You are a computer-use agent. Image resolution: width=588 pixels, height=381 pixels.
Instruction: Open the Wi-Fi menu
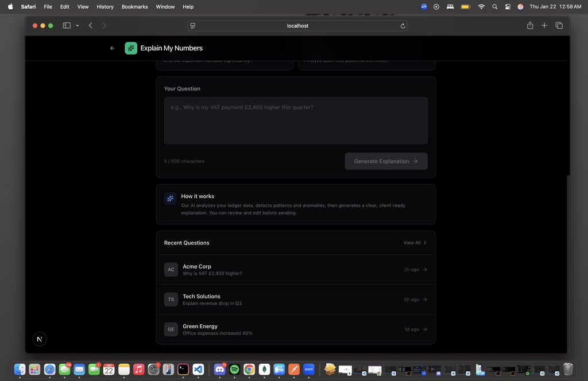tap(481, 7)
